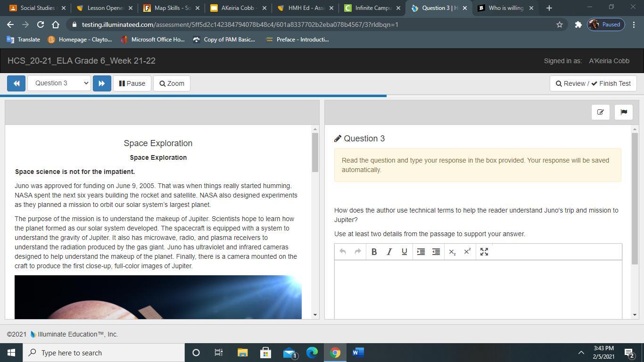Go to the next question arrow button
This screenshot has height=362, width=644.
[x=102, y=83]
